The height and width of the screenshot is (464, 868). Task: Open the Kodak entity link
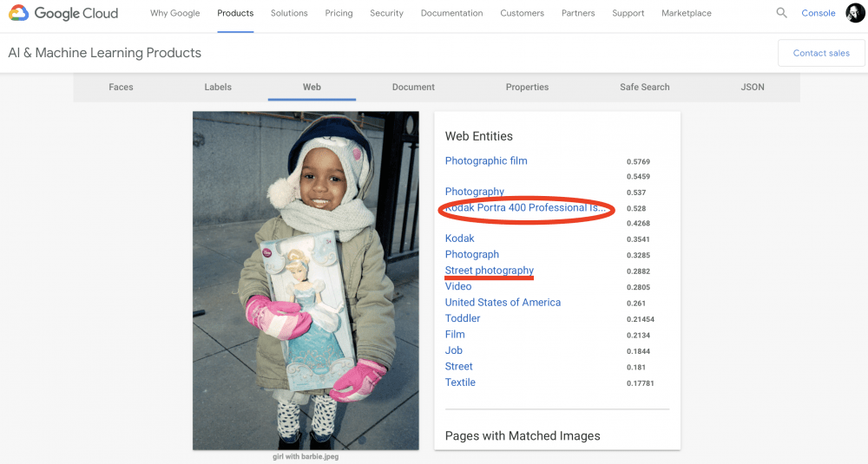pos(459,239)
